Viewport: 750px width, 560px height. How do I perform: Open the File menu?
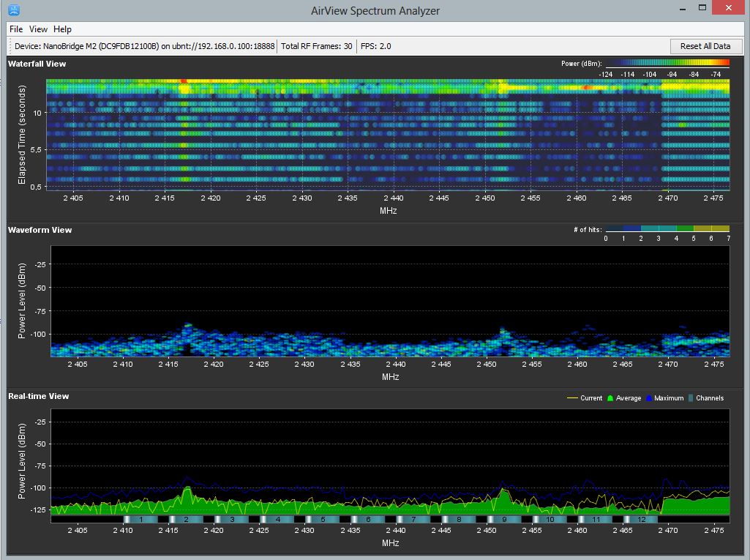(16, 29)
